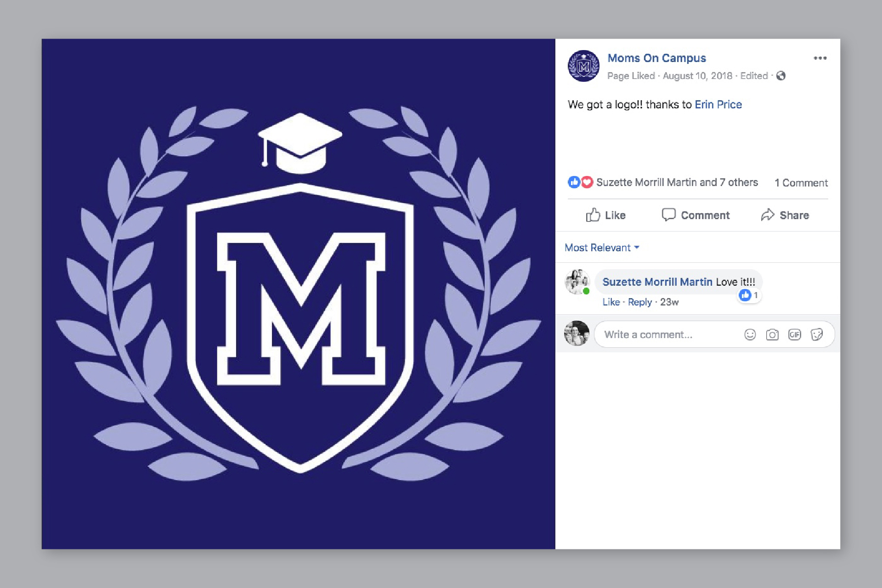Click the Write a comment input field
This screenshot has width=882, height=588.
pos(666,335)
